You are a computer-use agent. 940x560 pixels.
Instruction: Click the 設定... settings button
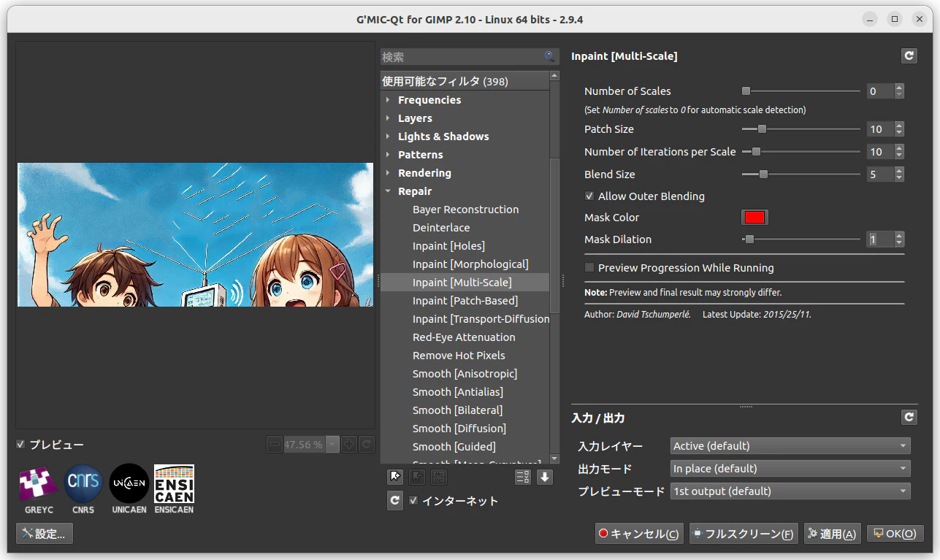coord(45,534)
